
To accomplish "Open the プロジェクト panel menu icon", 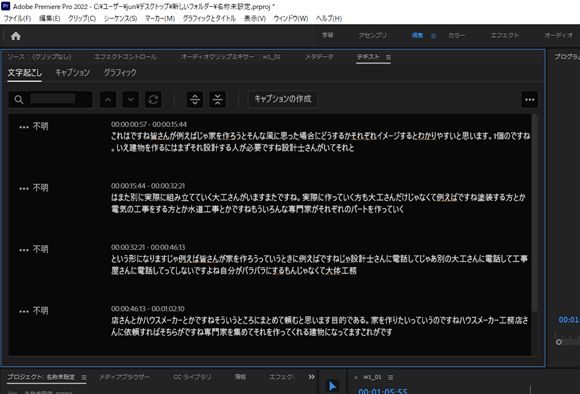I will click(84, 377).
